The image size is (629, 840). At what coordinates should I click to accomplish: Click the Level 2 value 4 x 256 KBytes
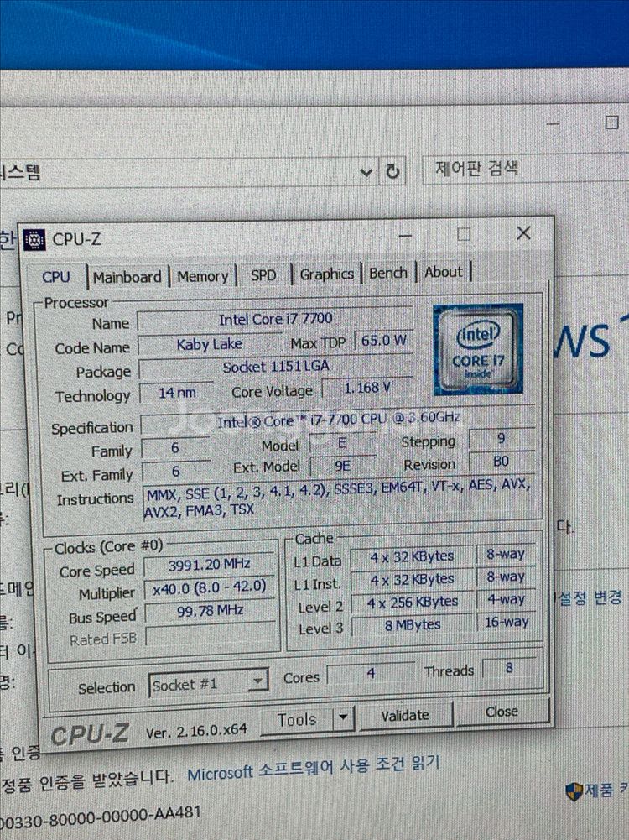click(x=412, y=603)
